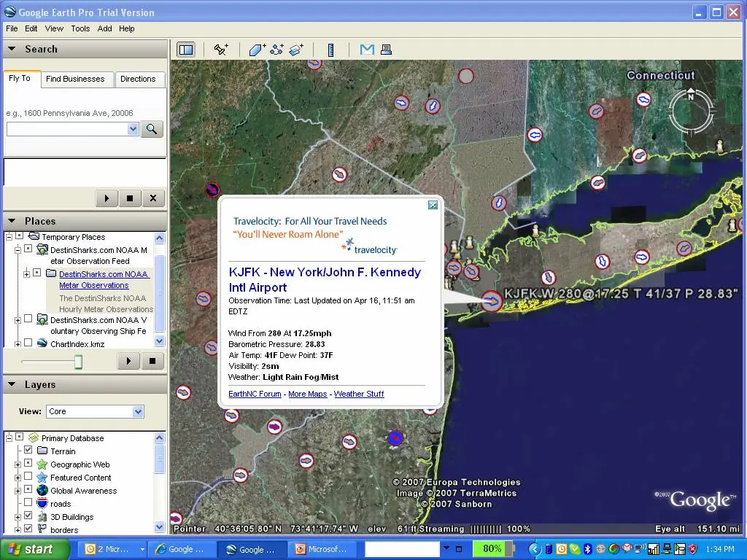
Task: Open the Microsof... taskbar window
Action: pos(321,549)
